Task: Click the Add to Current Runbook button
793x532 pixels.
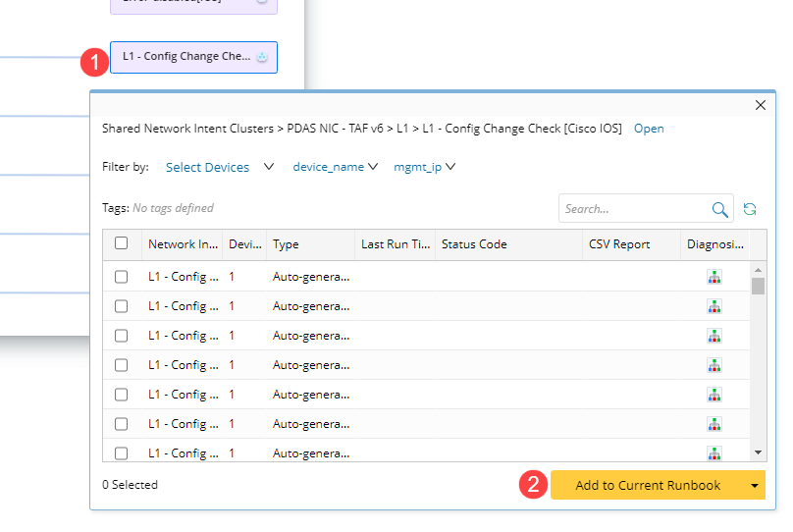Action: [x=647, y=485]
